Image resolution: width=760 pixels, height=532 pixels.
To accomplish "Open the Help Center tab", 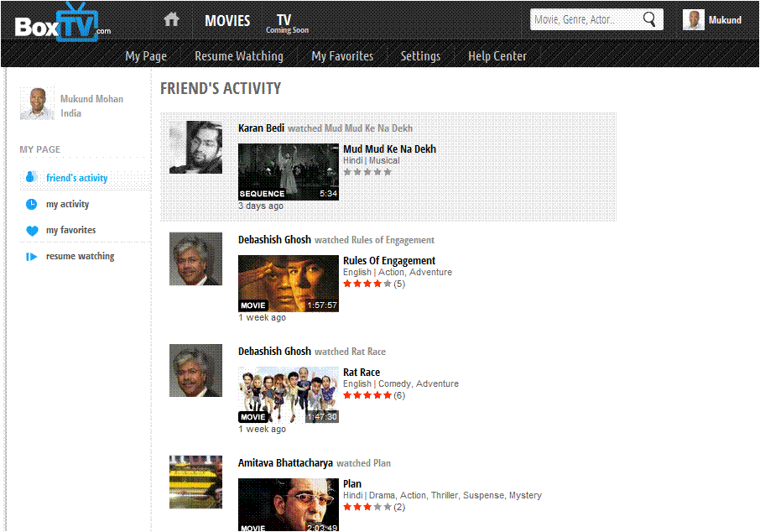I will click(497, 56).
